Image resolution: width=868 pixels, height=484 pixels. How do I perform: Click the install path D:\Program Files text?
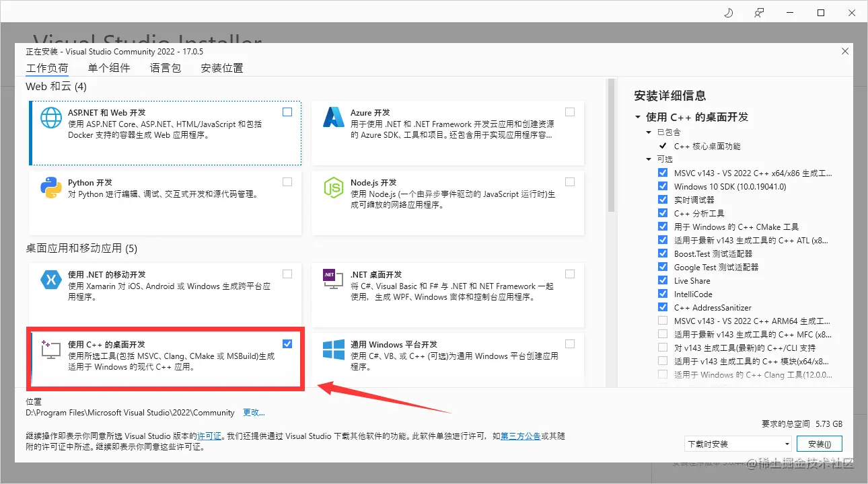tap(130, 413)
